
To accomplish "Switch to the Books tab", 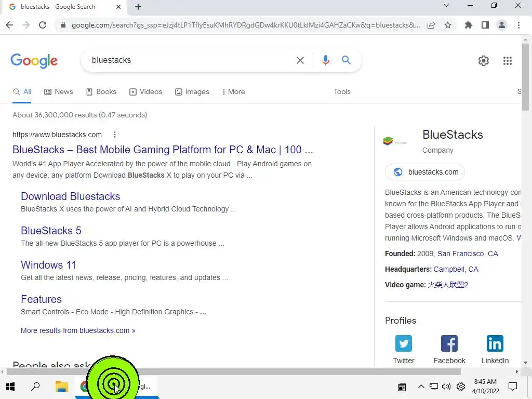I will click(x=101, y=92).
